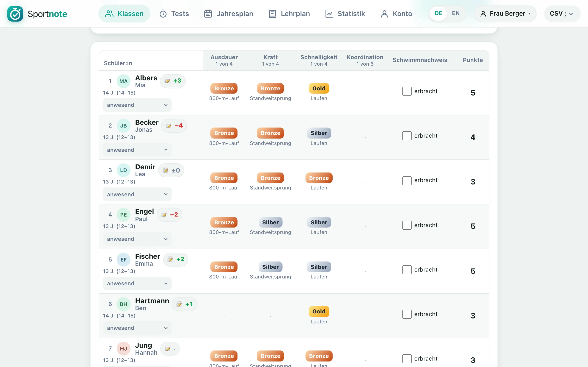This screenshot has height=367, width=588.
Task: Click the MA avatar of Mia Albers
Action: (123, 81)
